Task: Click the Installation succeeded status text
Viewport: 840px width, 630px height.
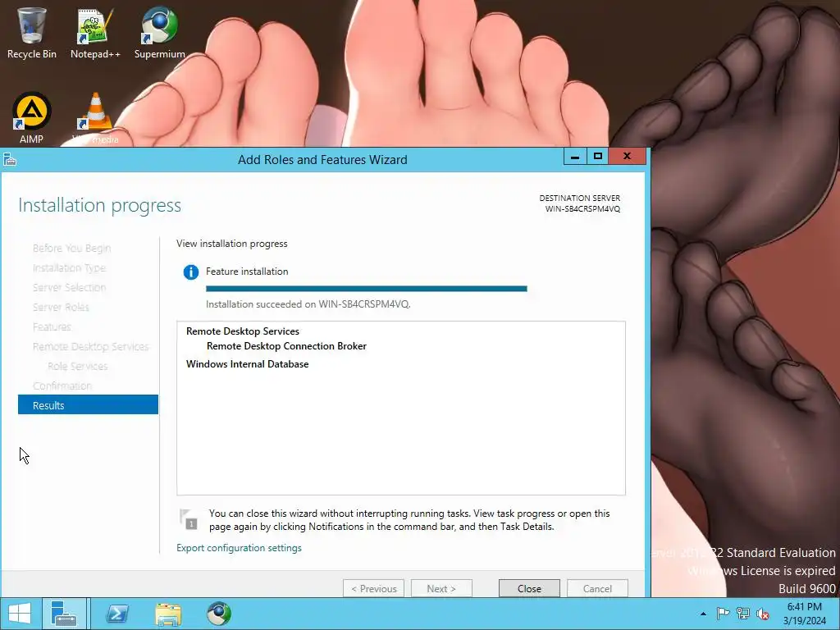Action: coord(308,304)
